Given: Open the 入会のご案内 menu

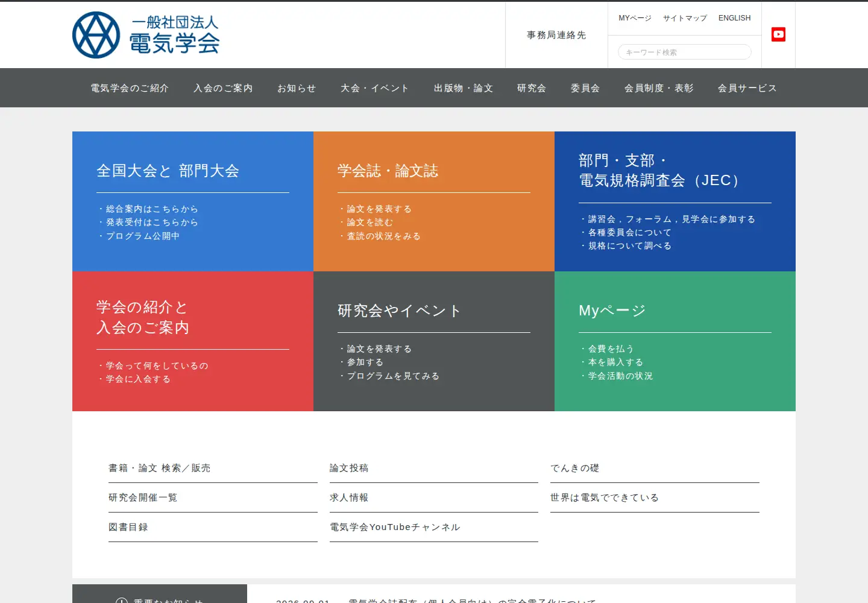Looking at the screenshot, I should [223, 88].
